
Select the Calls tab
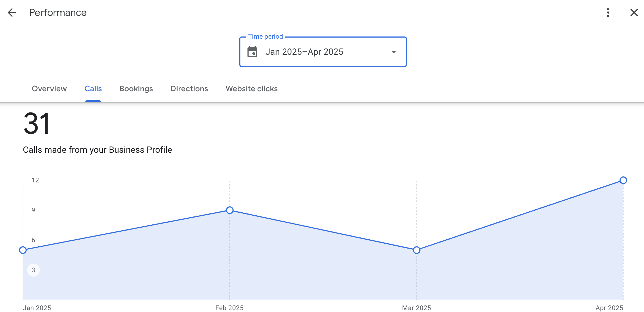tap(93, 89)
